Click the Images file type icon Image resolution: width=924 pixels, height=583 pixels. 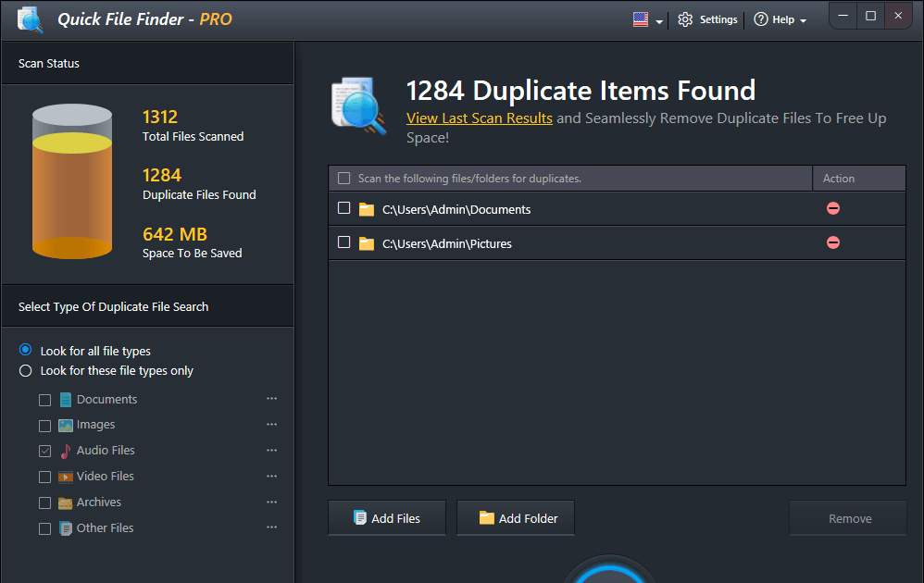pos(66,425)
